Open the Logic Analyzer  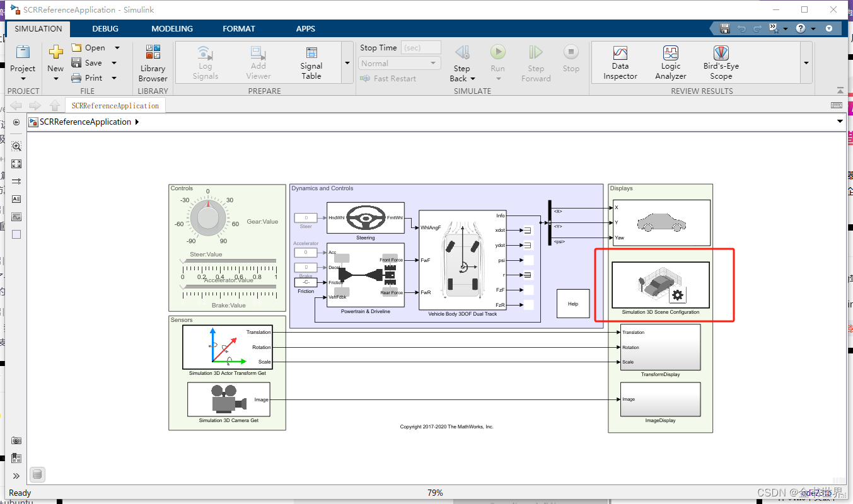pyautogui.click(x=670, y=61)
